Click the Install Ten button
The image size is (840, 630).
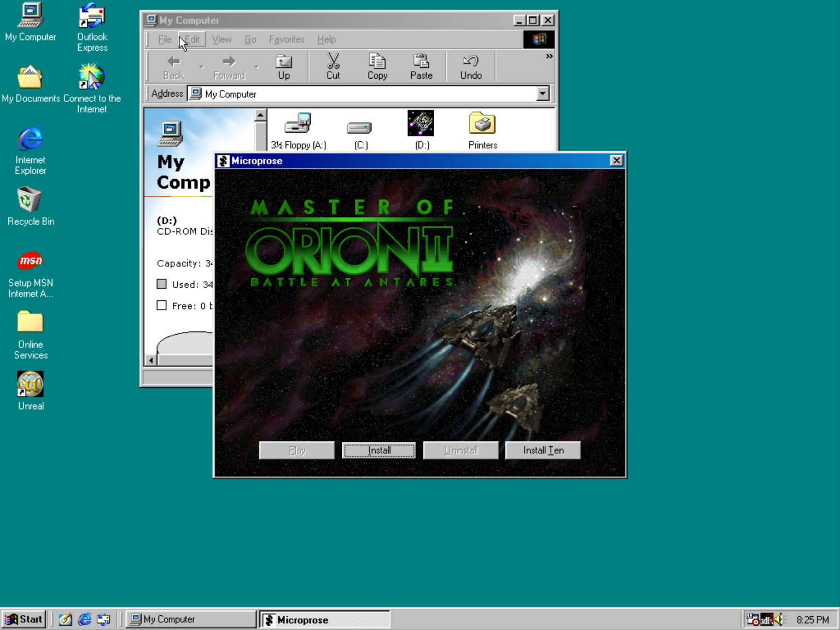543,451
